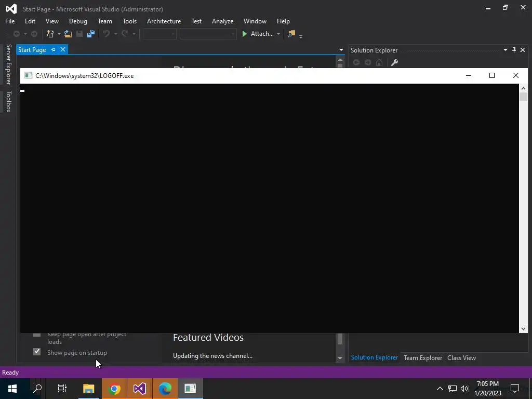This screenshot has width=532, height=399.
Task: Uncheck Show page on startup
Action: [x=37, y=352]
